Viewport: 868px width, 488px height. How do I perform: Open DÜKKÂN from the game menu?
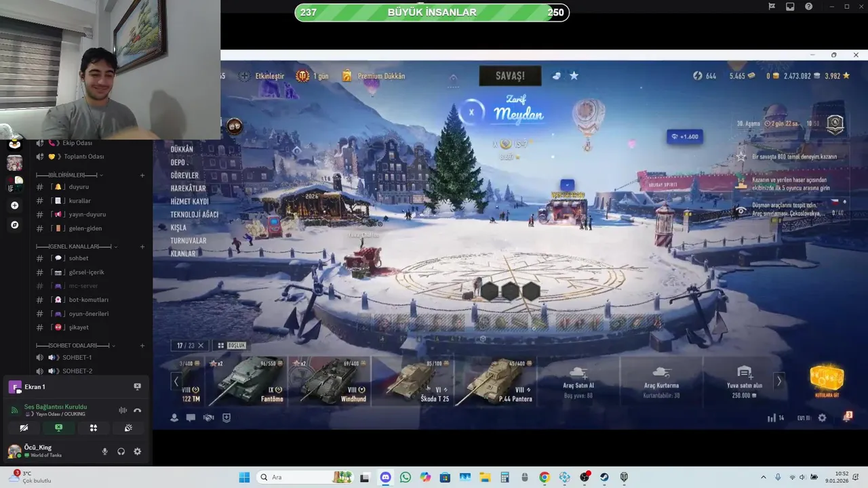pyautogui.click(x=182, y=149)
